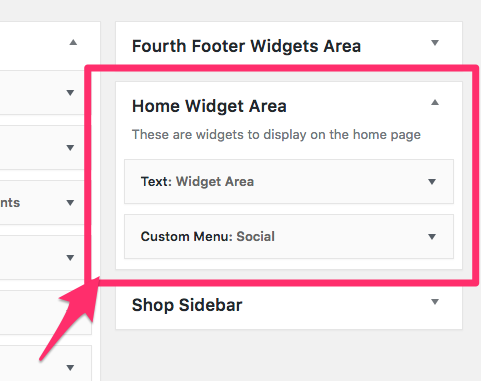This screenshot has width=481, height=381.
Task: Expand the left widget ending in 'nts'
Action: click(70, 203)
